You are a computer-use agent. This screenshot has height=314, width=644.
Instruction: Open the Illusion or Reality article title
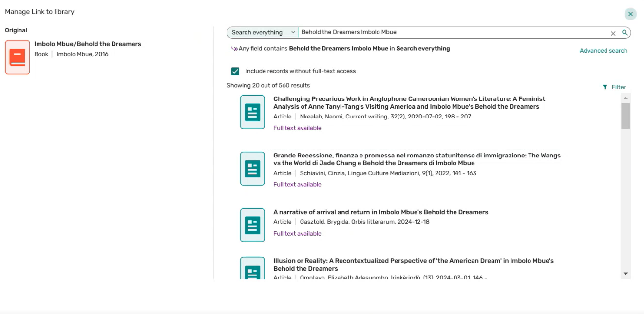414,265
